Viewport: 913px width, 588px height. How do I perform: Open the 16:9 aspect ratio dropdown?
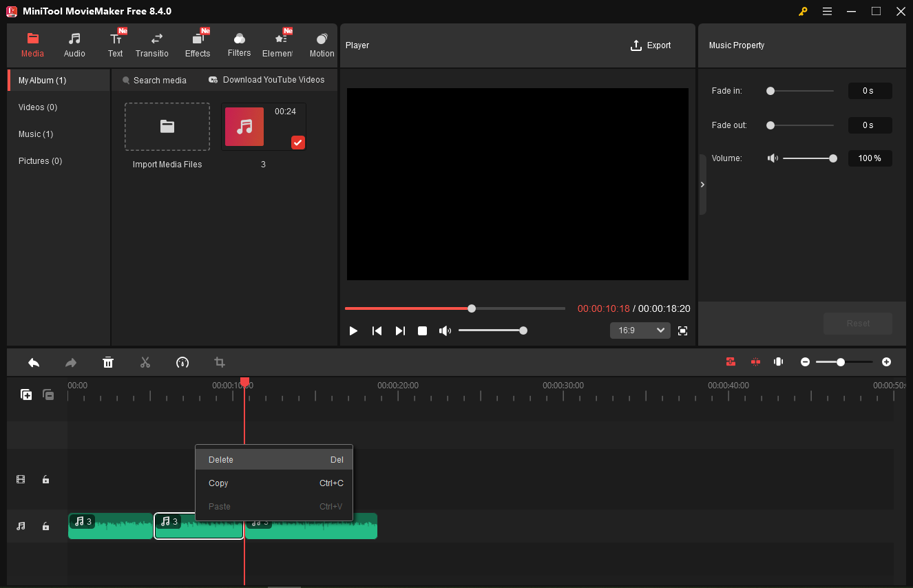pos(640,330)
